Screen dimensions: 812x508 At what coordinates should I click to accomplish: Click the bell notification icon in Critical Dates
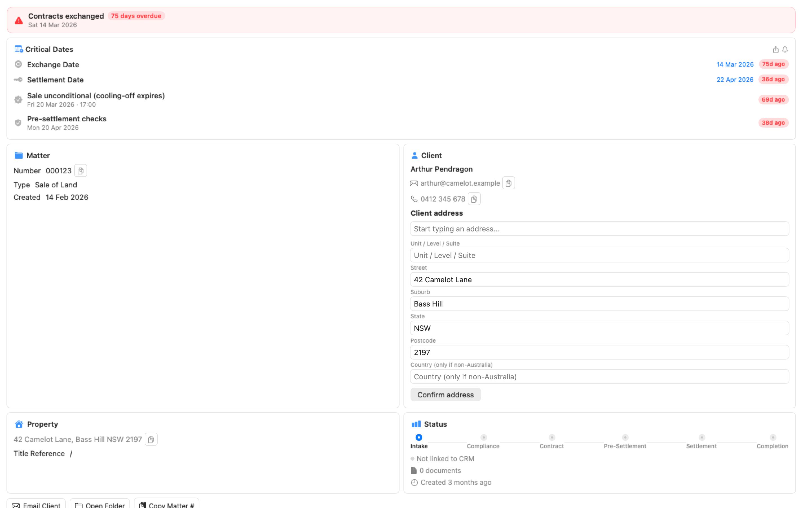coord(785,50)
